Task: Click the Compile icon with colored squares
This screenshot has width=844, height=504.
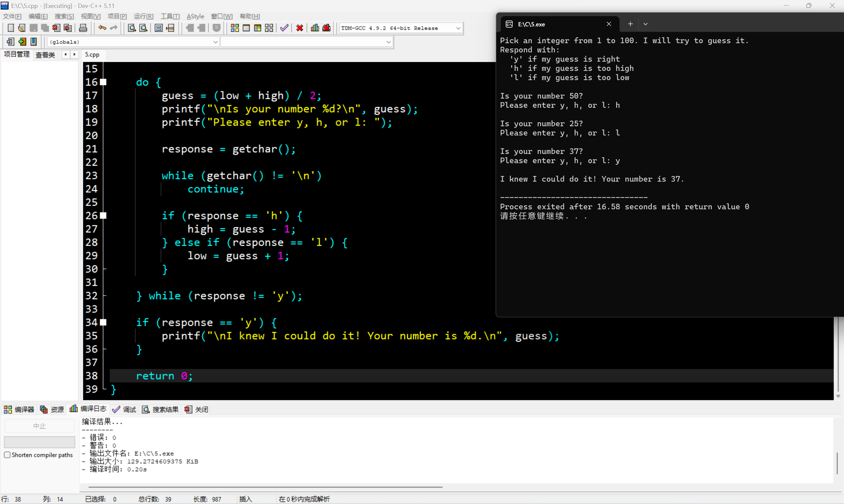Action: [x=235, y=28]
